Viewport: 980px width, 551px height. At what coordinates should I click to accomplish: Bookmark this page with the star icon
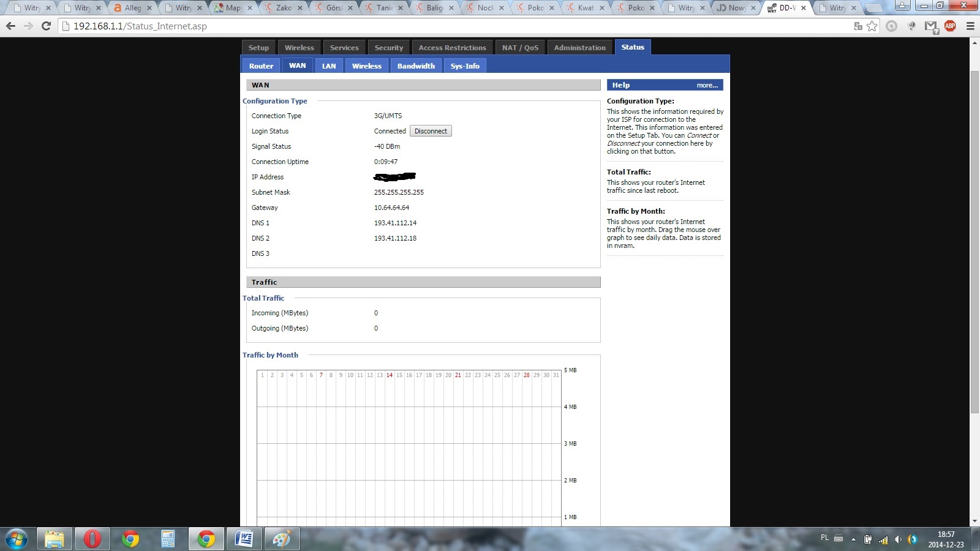pyautogui.click(x=872, y=26)
